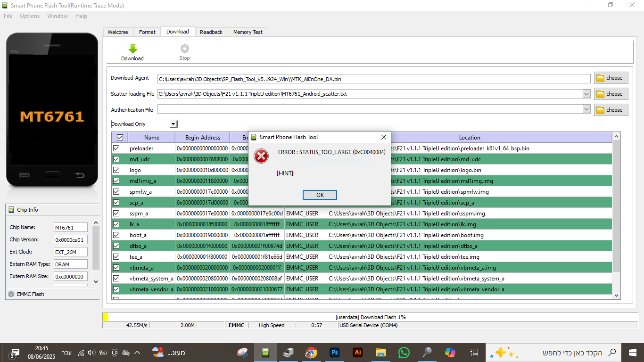Click the Chip Info scroll-down arrow
644x362 pixels.
click(96, 281)
